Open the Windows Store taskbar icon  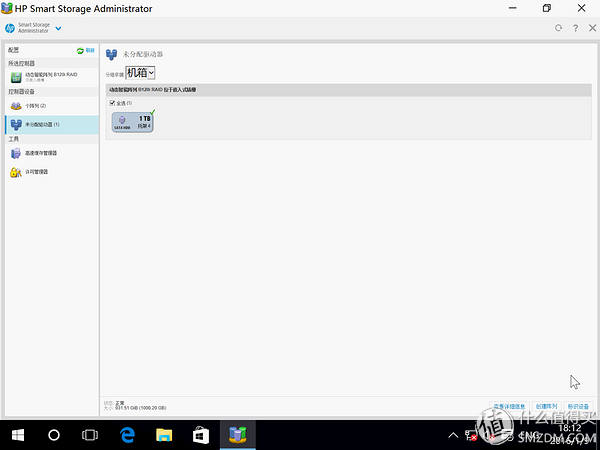(x=201, y=435)
